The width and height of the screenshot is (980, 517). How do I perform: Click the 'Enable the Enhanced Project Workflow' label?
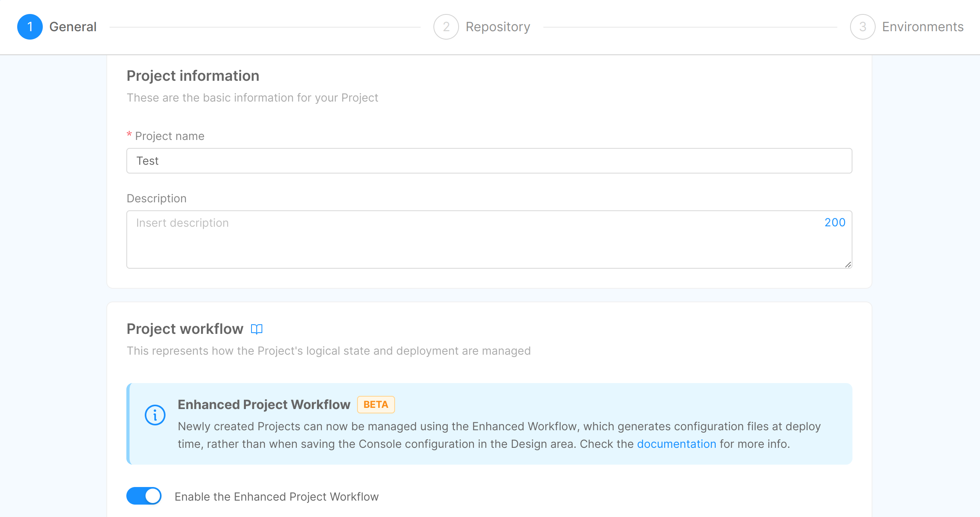(276, 497)
